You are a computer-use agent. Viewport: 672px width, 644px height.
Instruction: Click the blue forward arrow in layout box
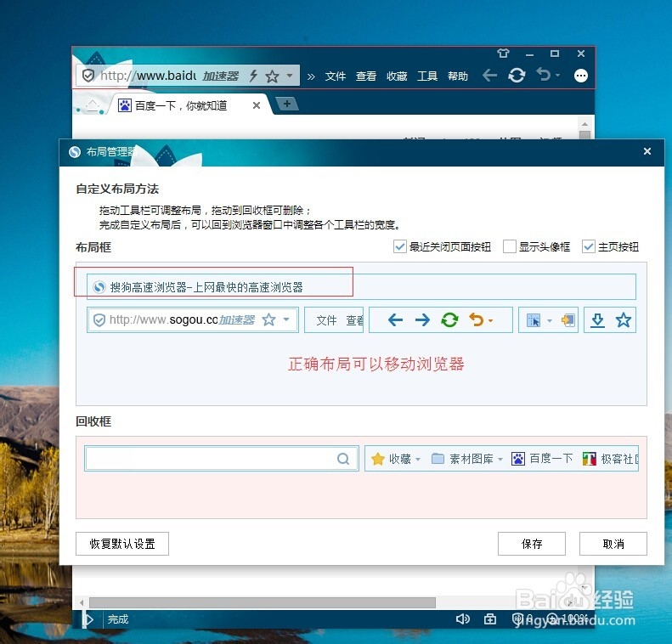point(422,319)
